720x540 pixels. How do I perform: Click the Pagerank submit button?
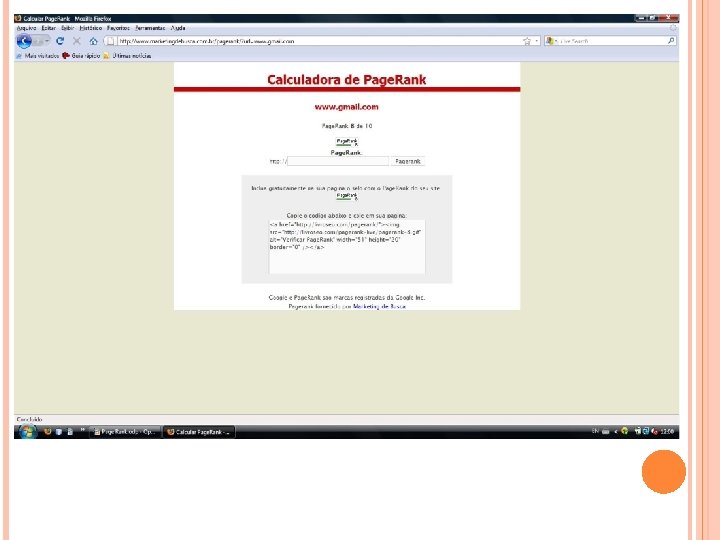click(408, 161)
